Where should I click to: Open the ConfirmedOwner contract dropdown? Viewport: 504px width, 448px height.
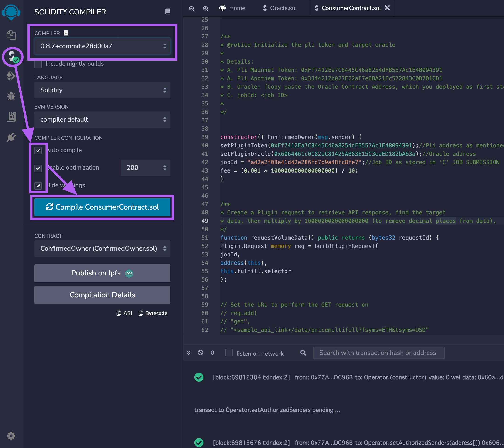(102, 248)
